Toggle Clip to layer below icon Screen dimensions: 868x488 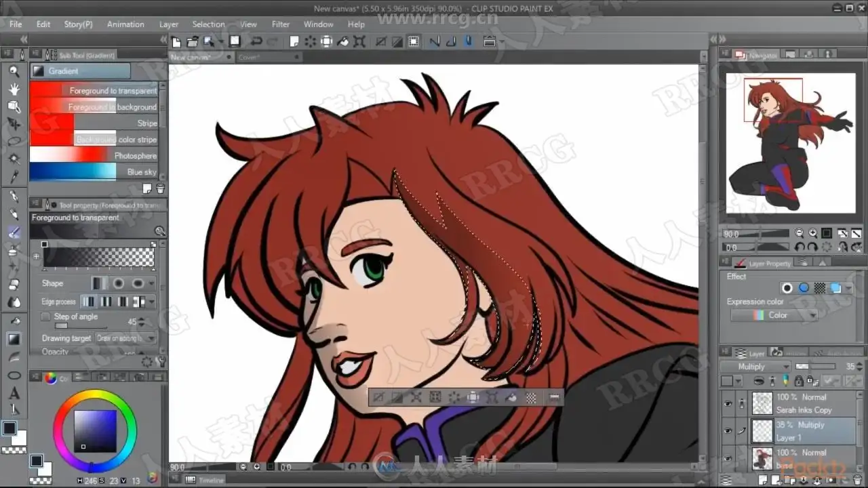click(759, 382)
